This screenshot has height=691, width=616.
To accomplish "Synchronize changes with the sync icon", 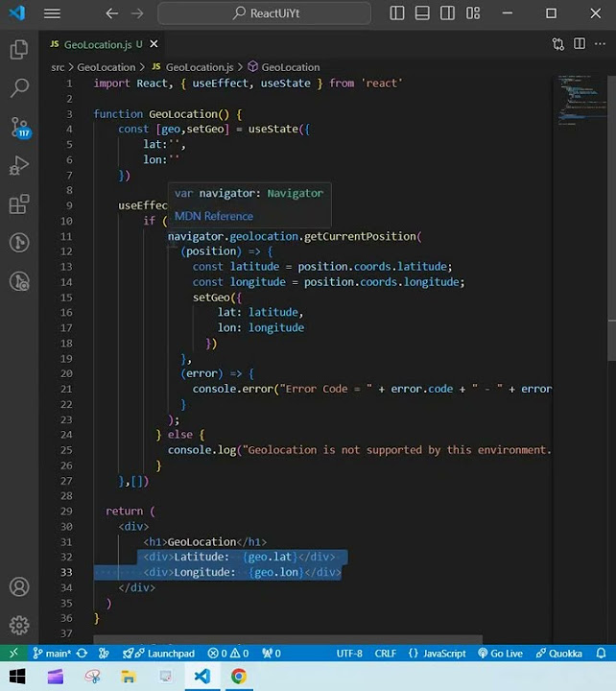I will click(82, 654).
